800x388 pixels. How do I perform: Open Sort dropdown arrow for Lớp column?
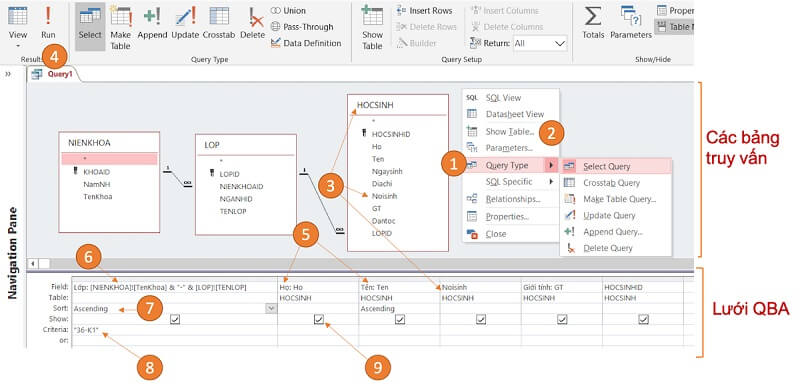[271, 308]
